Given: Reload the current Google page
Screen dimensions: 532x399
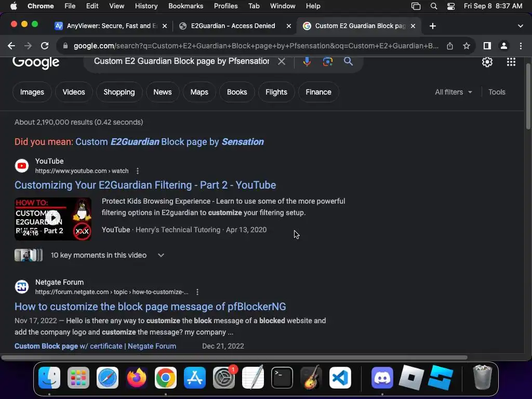Looking at the screenshot, I should (45, 46).
